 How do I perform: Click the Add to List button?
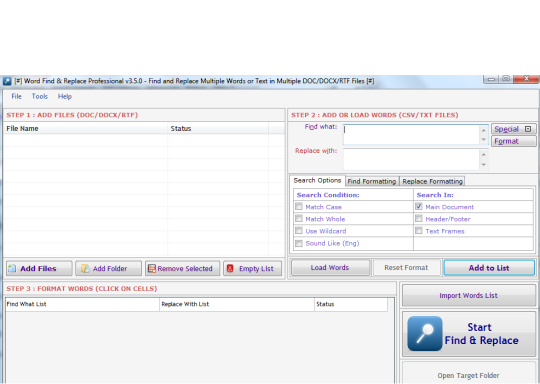point(489,268)
